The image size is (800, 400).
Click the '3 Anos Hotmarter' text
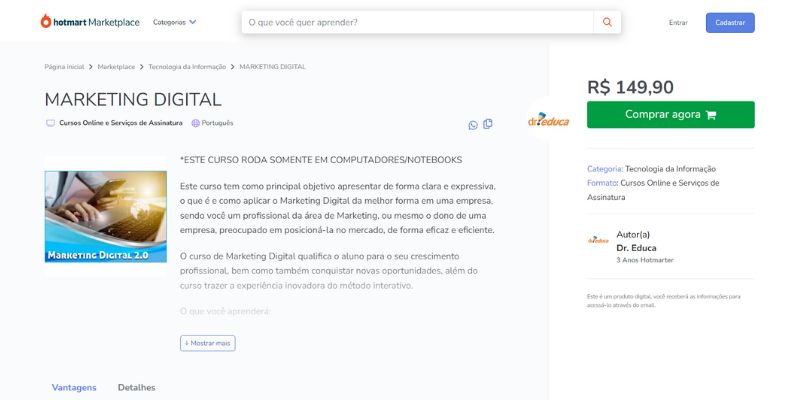point(645,260)
